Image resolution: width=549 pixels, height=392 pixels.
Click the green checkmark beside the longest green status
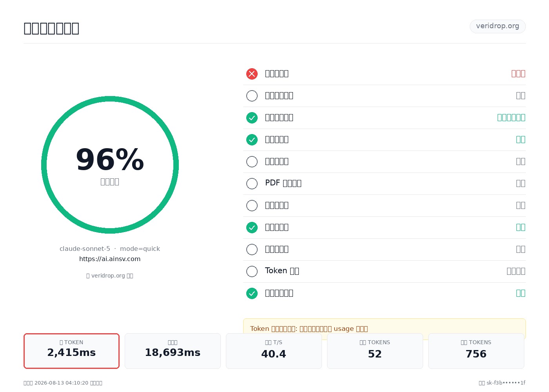(252, 118)
